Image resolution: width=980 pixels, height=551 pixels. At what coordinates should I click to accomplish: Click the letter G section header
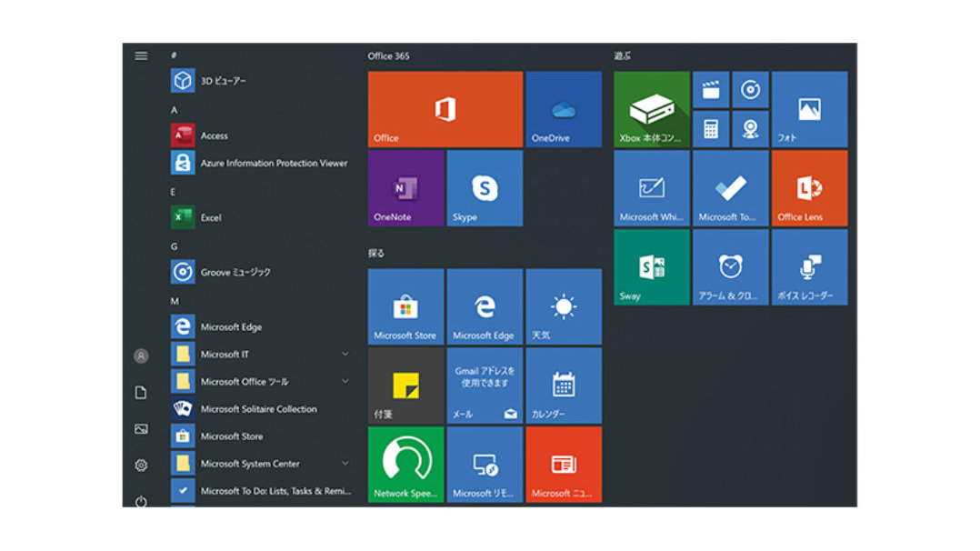pyautogui.click(x=174, y=246)
